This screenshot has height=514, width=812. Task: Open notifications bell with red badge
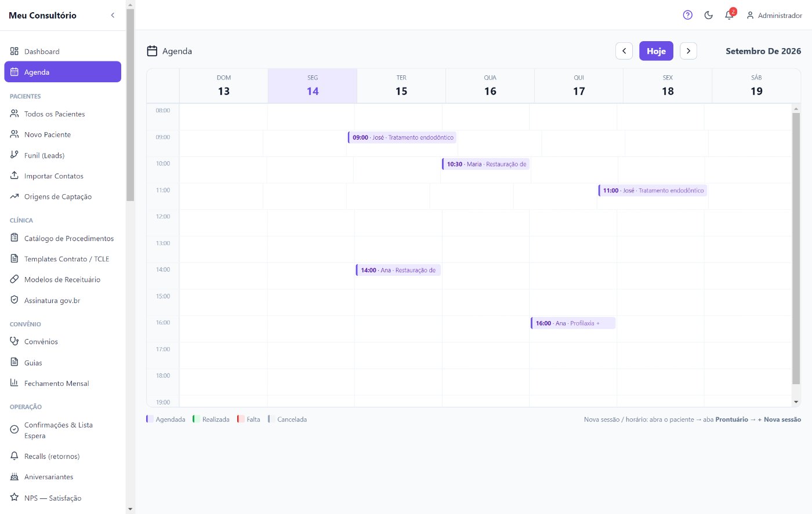pyautogui.click(x=730, y=14)
